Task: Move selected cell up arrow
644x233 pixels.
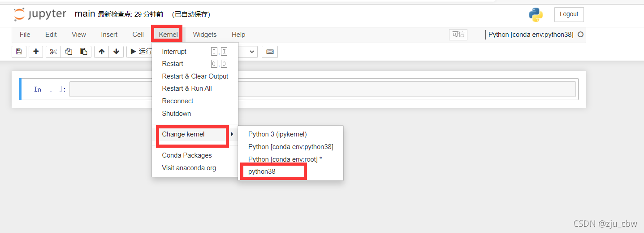Action: click(x=102, y=52)
